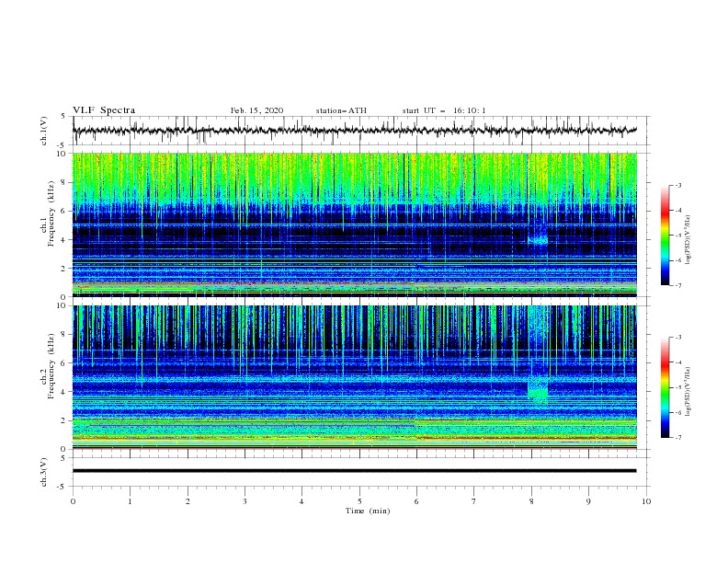Click time axis tick label "8"

pos(531,501)
